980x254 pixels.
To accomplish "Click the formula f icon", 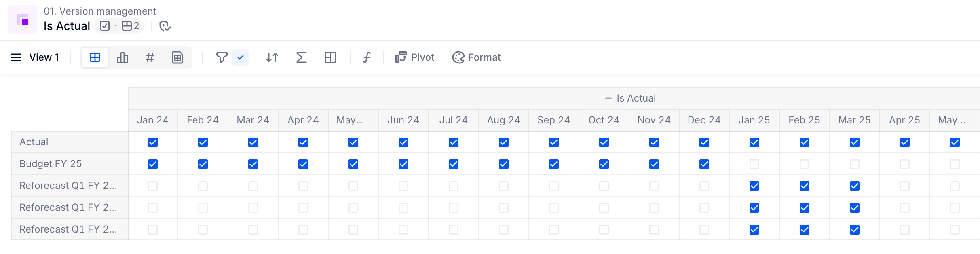I will (x=366, y=58).
